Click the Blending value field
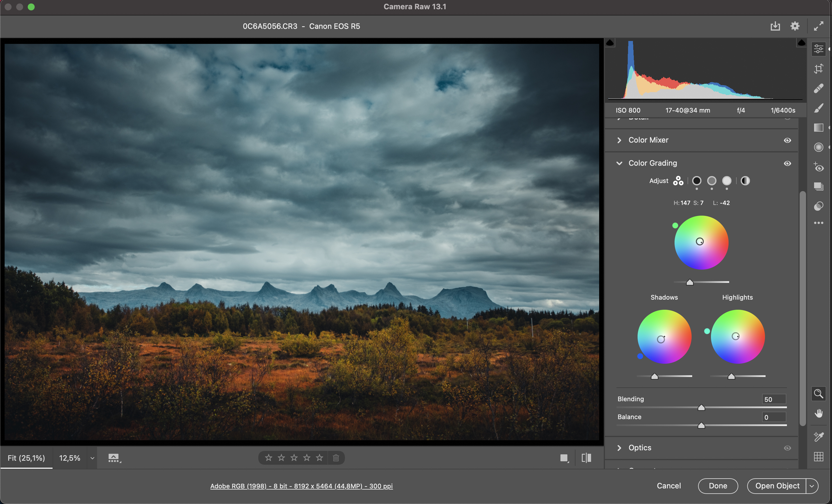Viewport: 832px width, 504px height. 774,399
